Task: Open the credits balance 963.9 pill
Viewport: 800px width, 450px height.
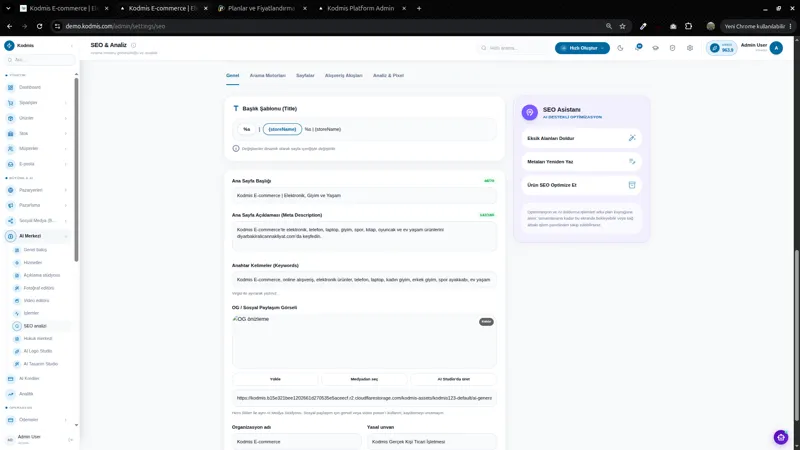Action: (x=721, y=48)
